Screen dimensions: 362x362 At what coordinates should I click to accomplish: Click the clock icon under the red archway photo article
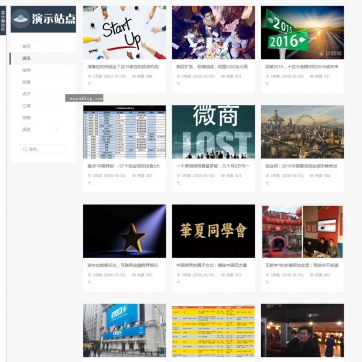click(x=267, y=275)
